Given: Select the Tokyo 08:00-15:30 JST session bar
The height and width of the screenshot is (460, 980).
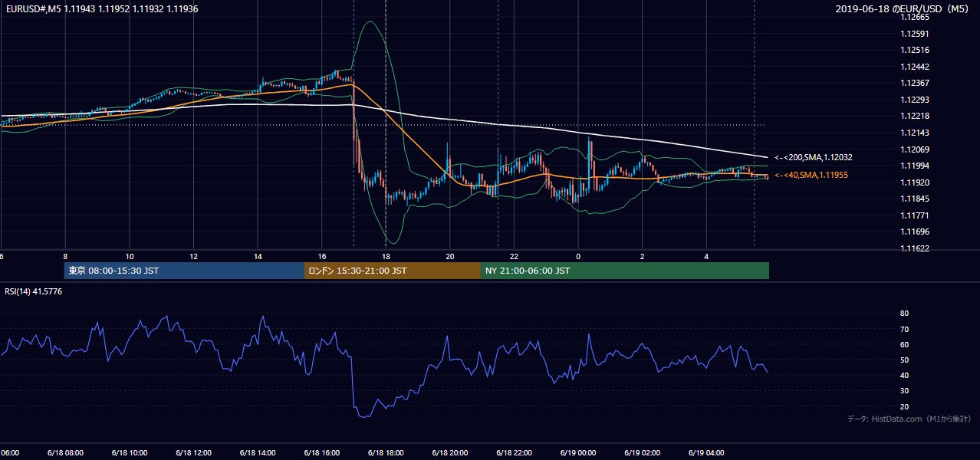Looking at the screenshot, I should pos(184,271).
